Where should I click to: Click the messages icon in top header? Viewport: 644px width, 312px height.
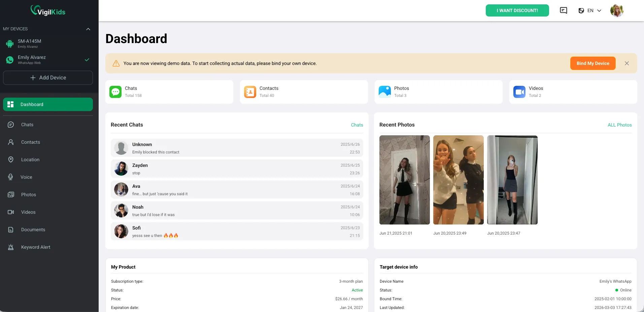563,10
